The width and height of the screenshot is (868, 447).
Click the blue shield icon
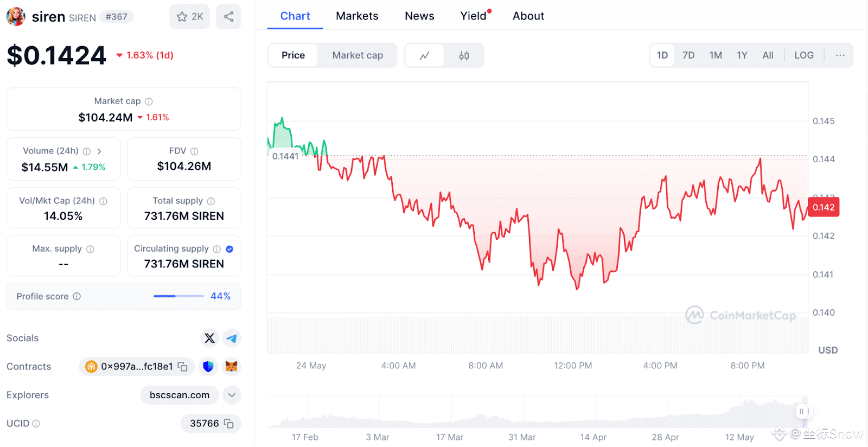[x=208, y=367]
